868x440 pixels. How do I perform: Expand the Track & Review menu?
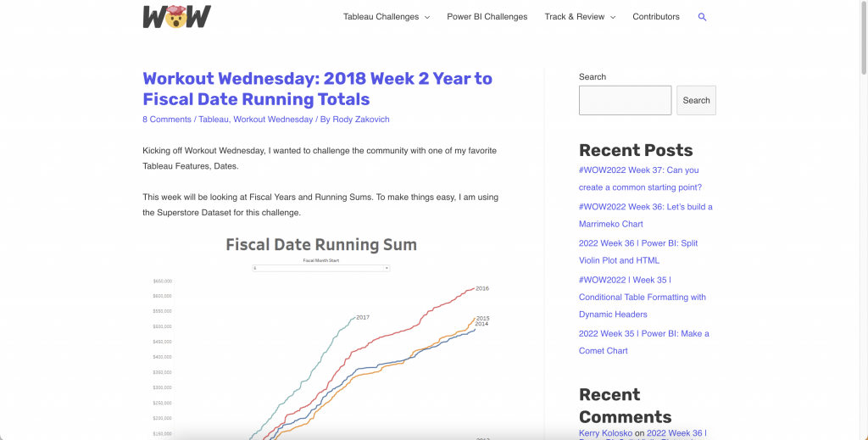click(x=580, y=17)
